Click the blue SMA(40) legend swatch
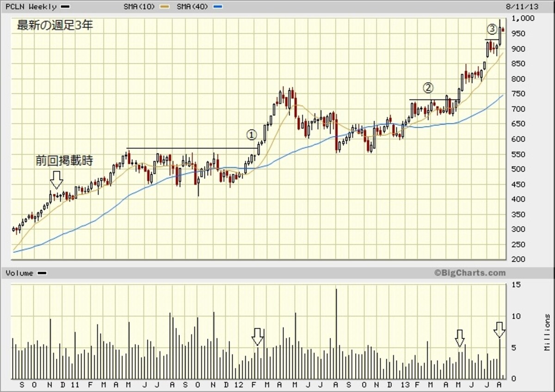 tap(220, 7)
